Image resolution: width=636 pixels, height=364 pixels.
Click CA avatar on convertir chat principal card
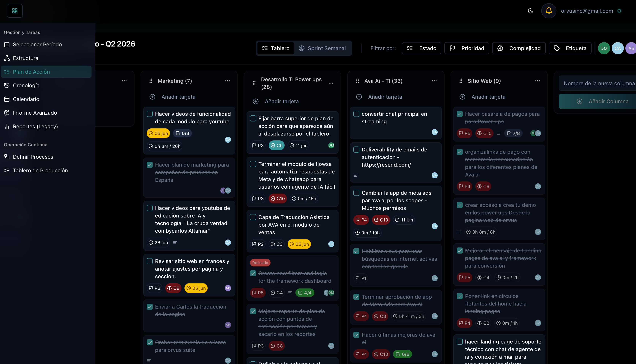(435, 132)
